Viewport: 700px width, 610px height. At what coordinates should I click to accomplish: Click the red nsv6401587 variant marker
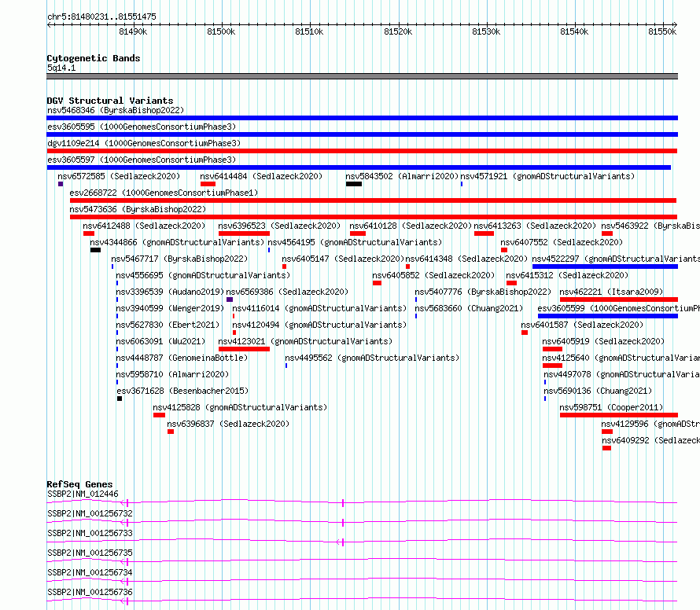525,333
